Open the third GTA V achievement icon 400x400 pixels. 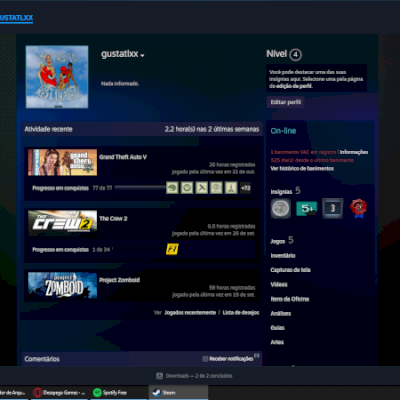point(202,188)
